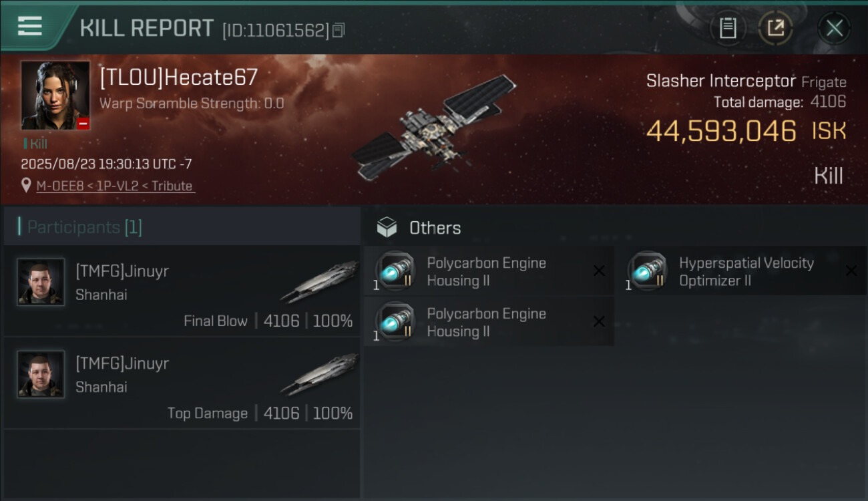This screenshot has height=501, width=868.
Task: Share the kill report externally
Action: (x=775, y=28)
